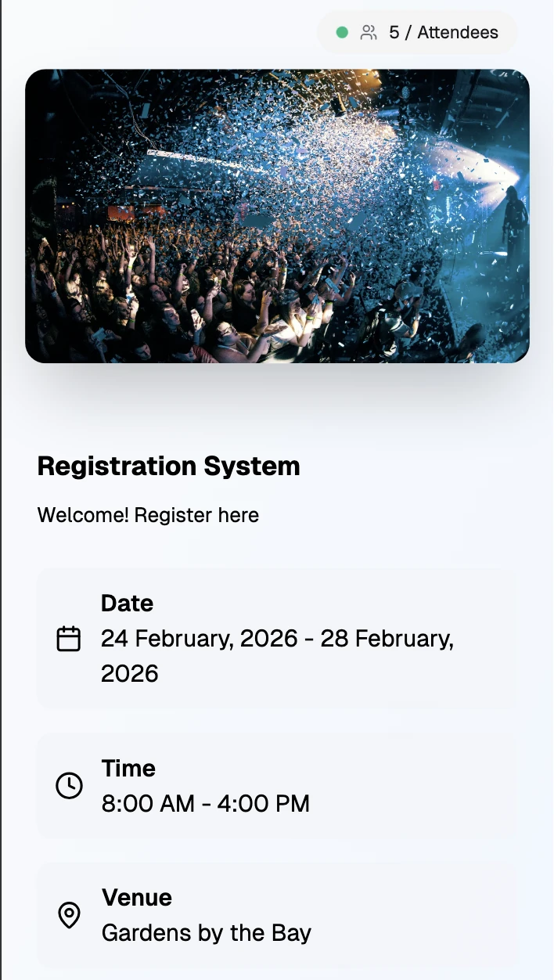This screenshot has height=980, width=554.
Task: Click the calendar icon to view event dates
Action: pos(70,638)
